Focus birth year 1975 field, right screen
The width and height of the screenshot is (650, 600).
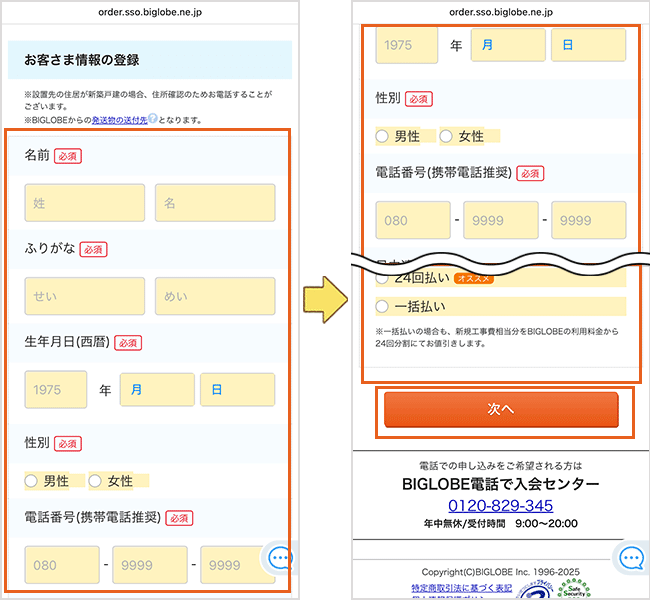click(x=407, y=45)
